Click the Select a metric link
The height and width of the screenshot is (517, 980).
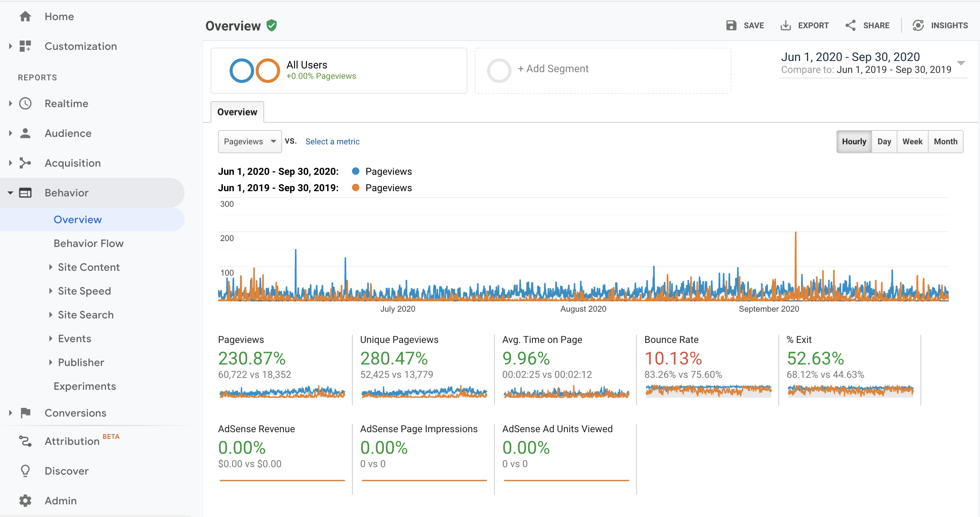pos(332,141)
